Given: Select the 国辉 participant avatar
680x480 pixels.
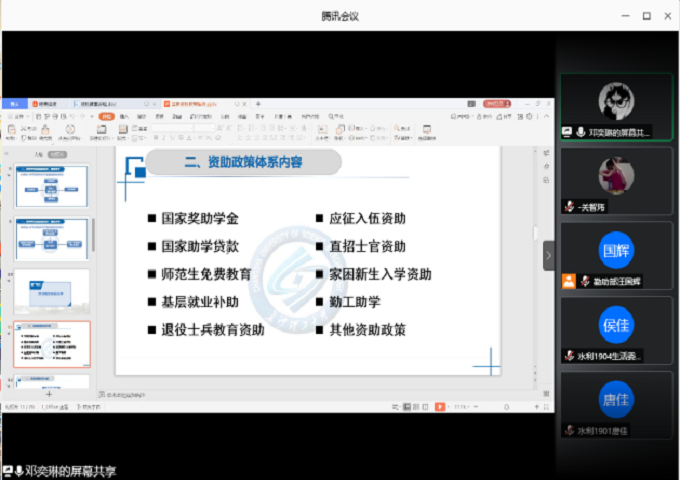Looking at the screenshot, I should (618, 248).
